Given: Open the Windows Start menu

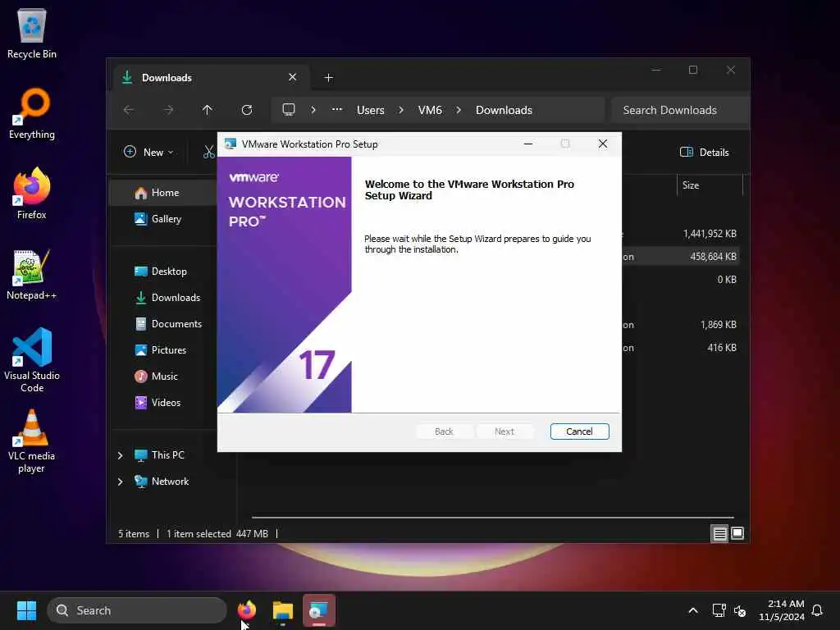Looking at the screenshot, I should [26, 610].
